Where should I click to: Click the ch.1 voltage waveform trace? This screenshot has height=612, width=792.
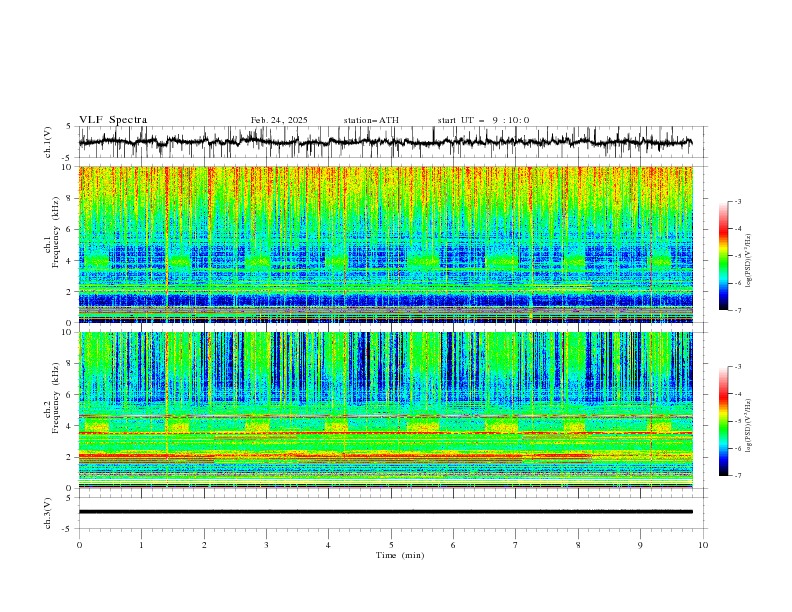pyautogui.click(x=385, y=142)
